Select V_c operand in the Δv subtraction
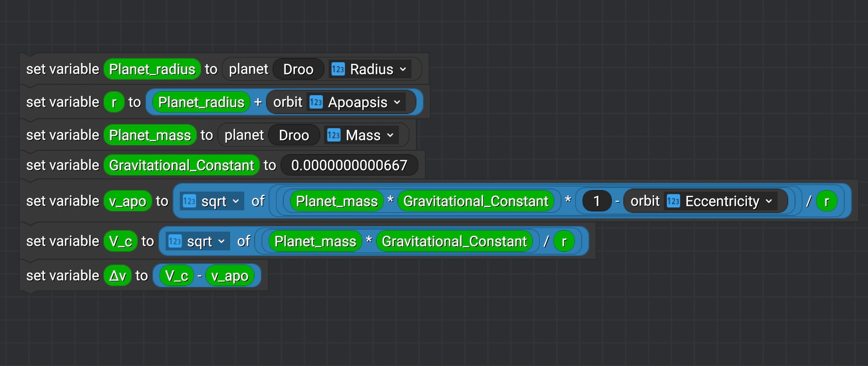This screenshot has height=366, width=868. 177,276
